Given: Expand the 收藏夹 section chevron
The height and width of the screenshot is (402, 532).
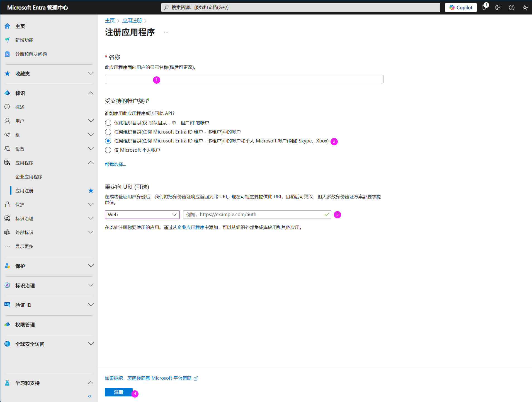Looking at the screenshot, I should click(91, 74).
